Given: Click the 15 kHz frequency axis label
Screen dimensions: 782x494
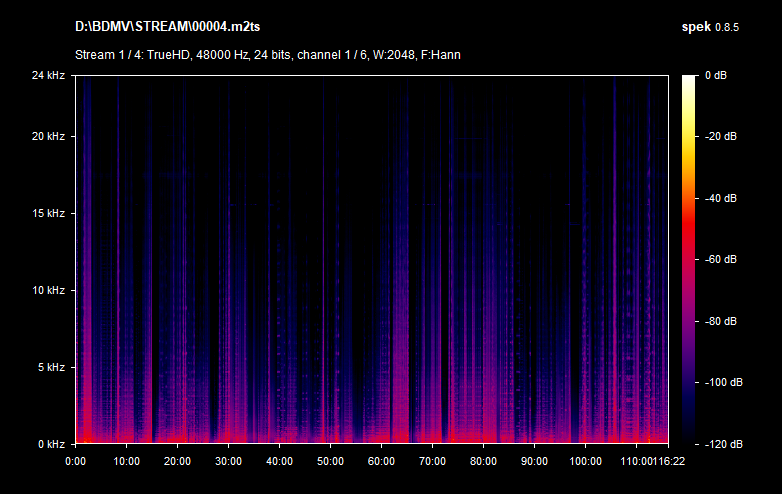Looking at the screenshot, I should point(48,213).
